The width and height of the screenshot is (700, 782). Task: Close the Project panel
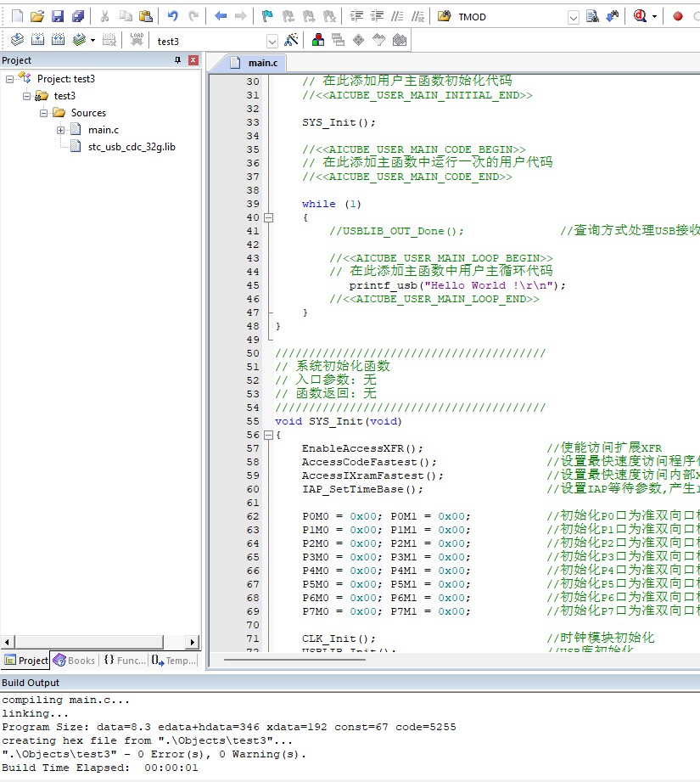coord(193,60)
